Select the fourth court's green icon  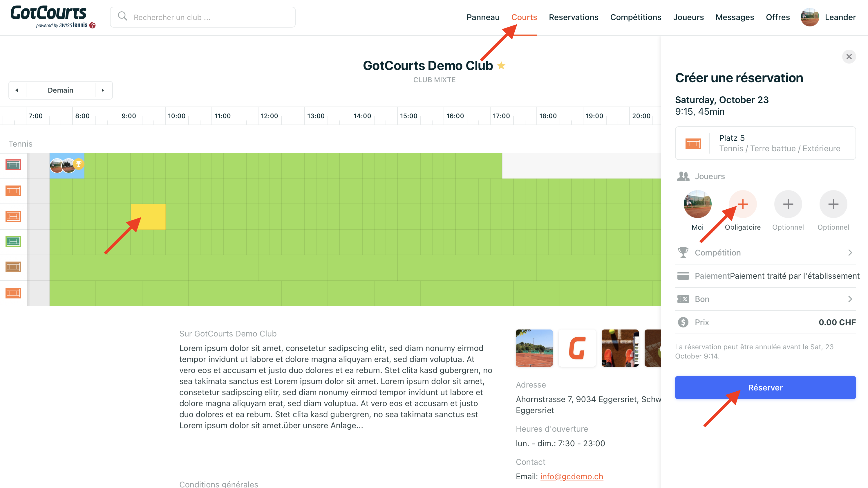tap(13, 242)
